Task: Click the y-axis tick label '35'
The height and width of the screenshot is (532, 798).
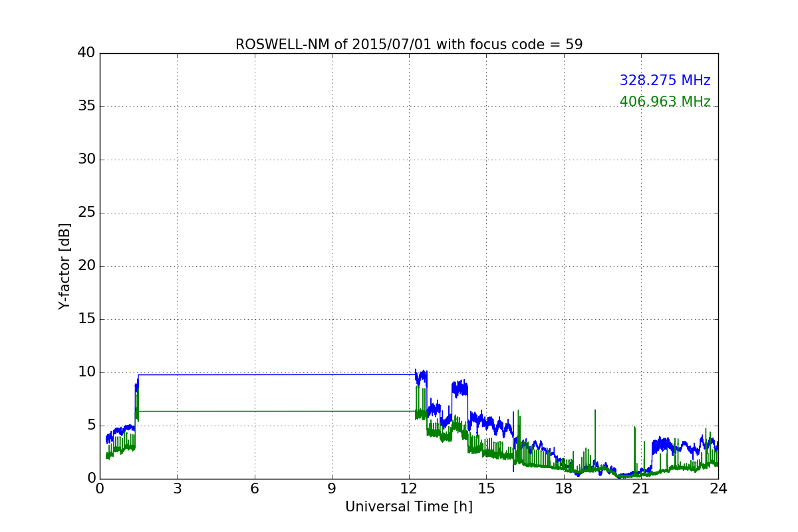Action: click(86, 106)
